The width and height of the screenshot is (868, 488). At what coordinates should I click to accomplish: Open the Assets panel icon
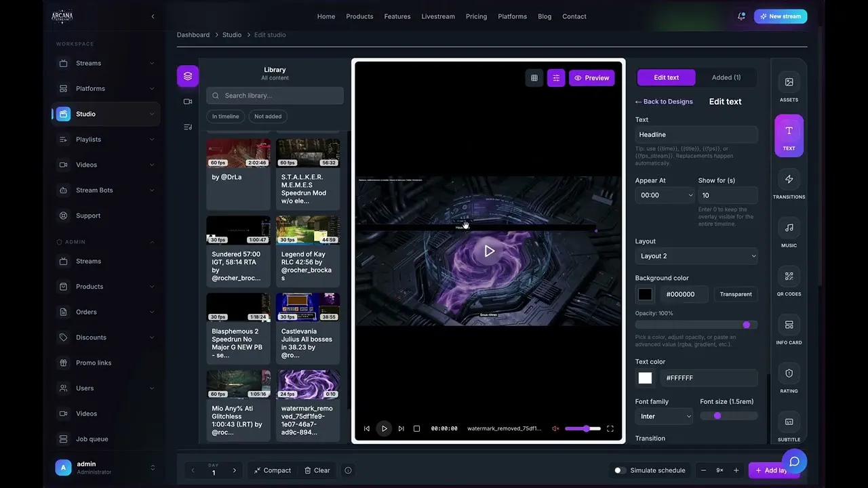[789, 82]
